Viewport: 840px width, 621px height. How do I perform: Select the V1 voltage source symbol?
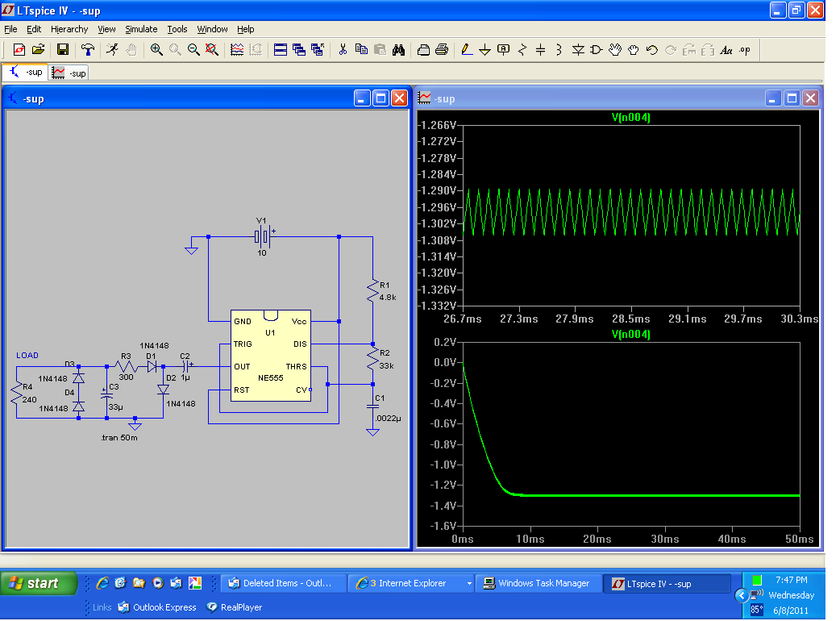(x=263, y=236)
